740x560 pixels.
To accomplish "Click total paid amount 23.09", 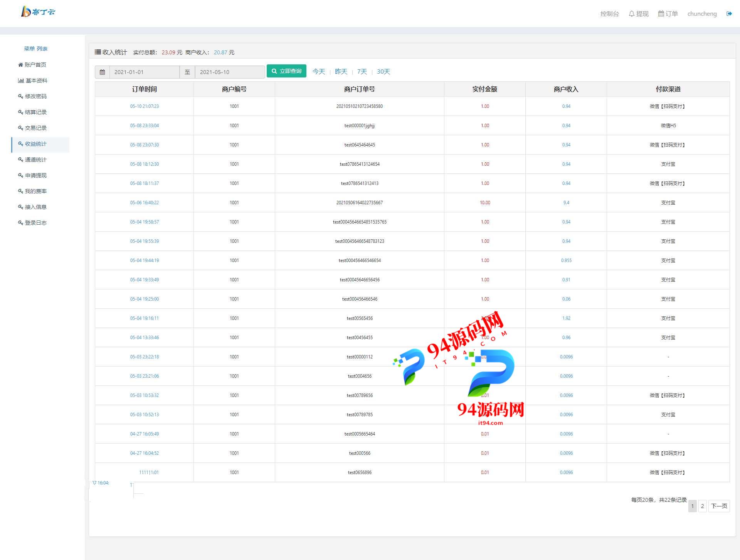I will pyautogui.click(x=168, y=52).
